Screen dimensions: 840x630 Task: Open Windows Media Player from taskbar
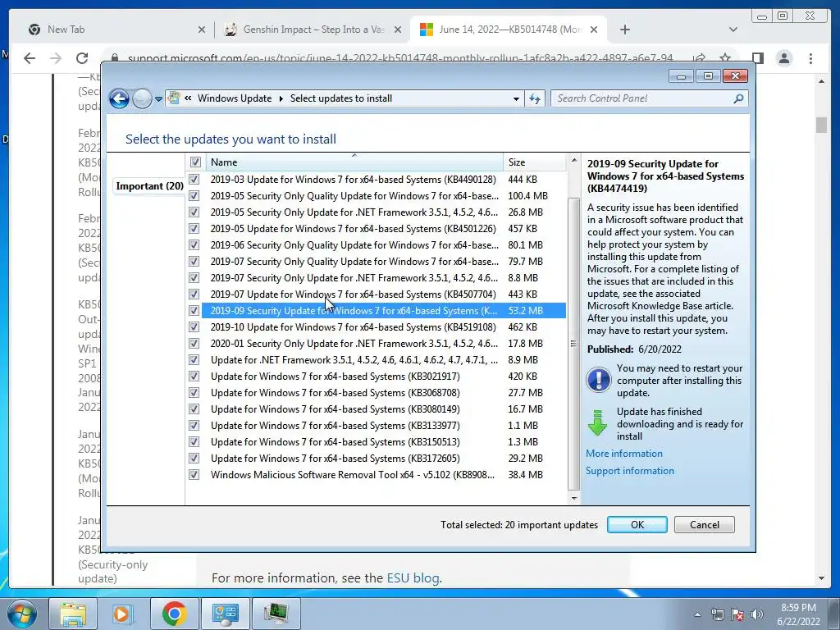(x=121, y=614)
